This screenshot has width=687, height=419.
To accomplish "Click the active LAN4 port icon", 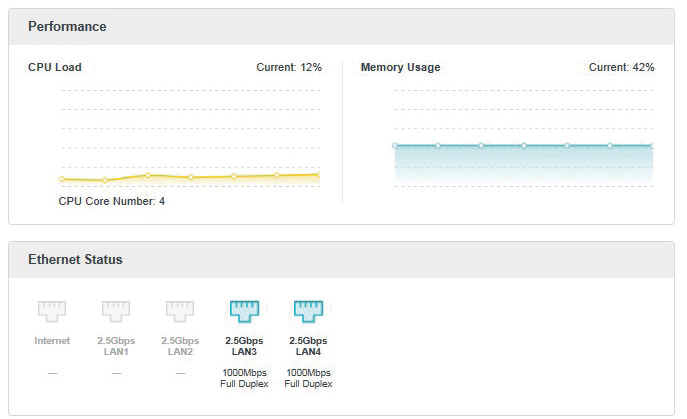I will click(308, 311).
